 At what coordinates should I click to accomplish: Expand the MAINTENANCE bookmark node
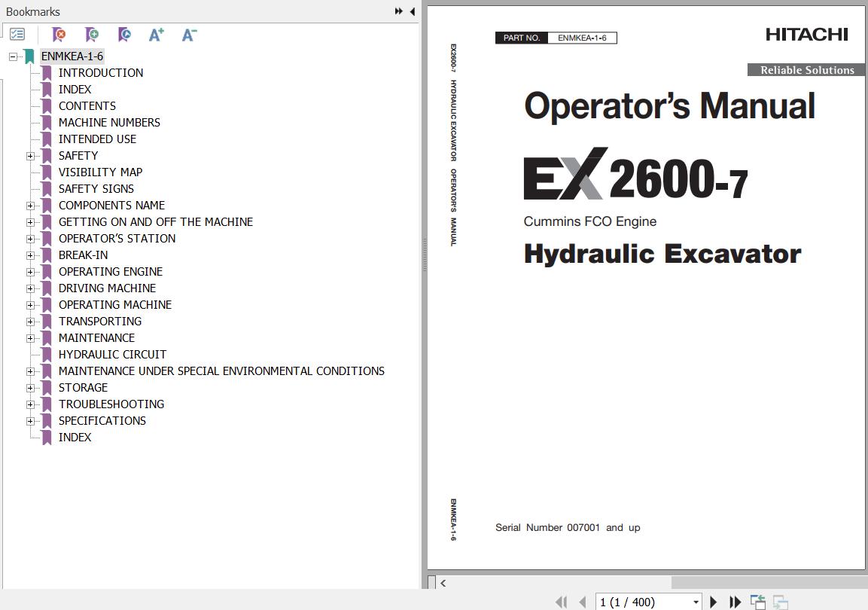point(30,338)
